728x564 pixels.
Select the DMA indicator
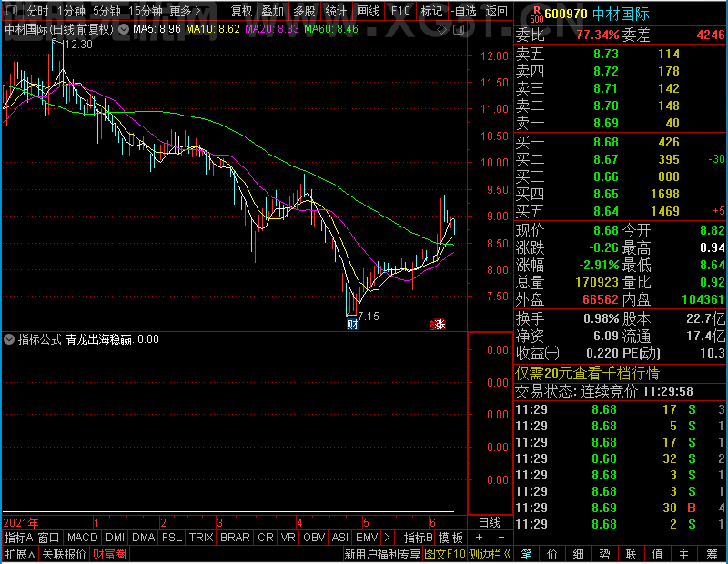[x=144, y=538]
